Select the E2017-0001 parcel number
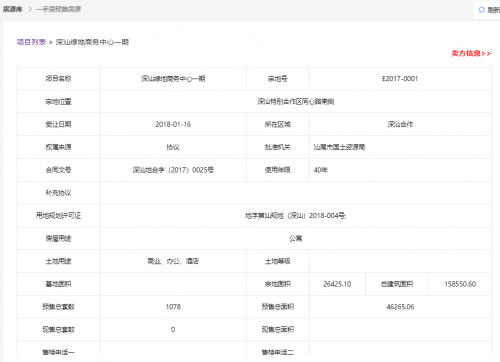500x362 pixels. [400, 79]
